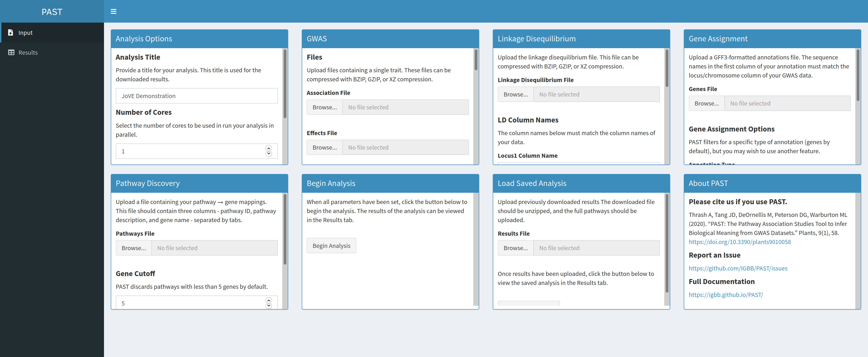Image resolution: width=868 pixels, height=357 pixels.
Task: Browse for Linkage Disequilibrium File
Action: click(516, 94)
